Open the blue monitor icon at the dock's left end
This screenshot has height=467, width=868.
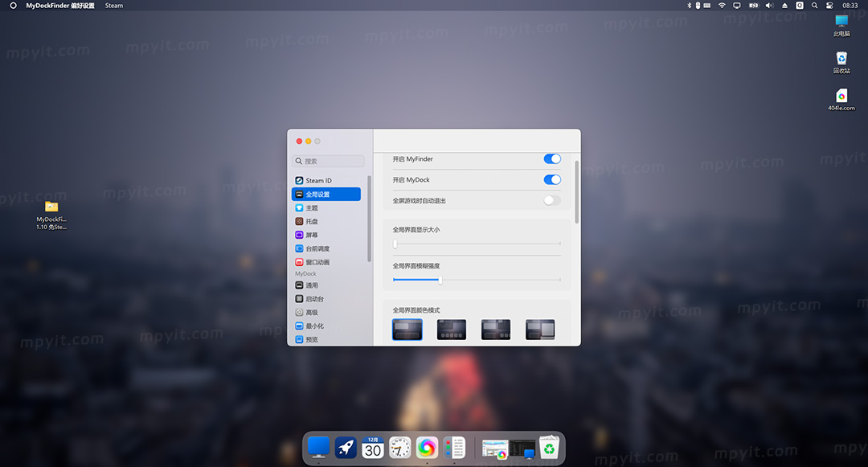pyautogui.click(x=319, y=447)
